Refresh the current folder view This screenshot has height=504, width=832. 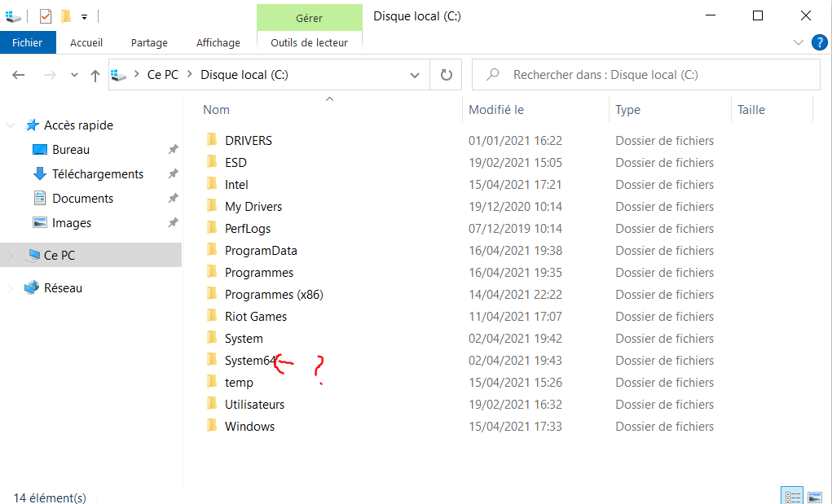point(446,75)
